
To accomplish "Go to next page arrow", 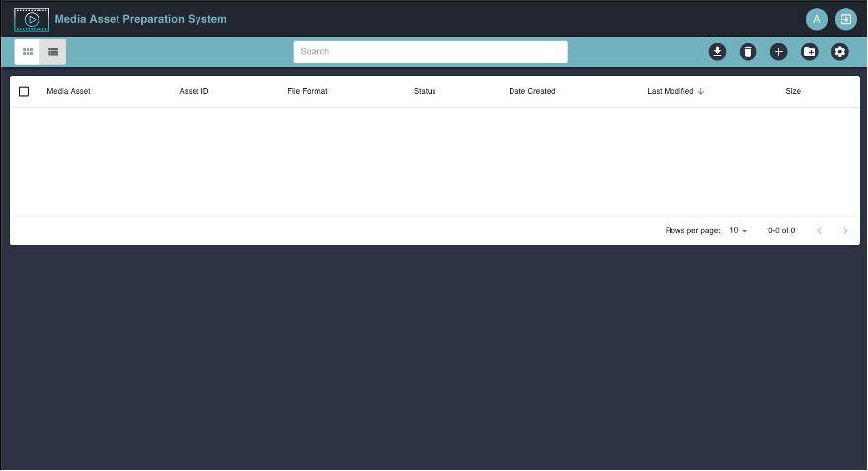I will 845,231.
